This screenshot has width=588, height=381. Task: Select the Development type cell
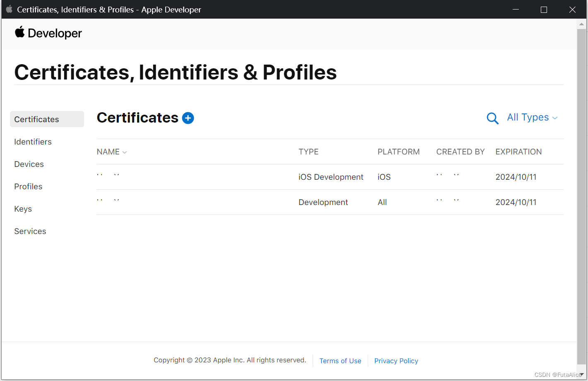(323, 202)
